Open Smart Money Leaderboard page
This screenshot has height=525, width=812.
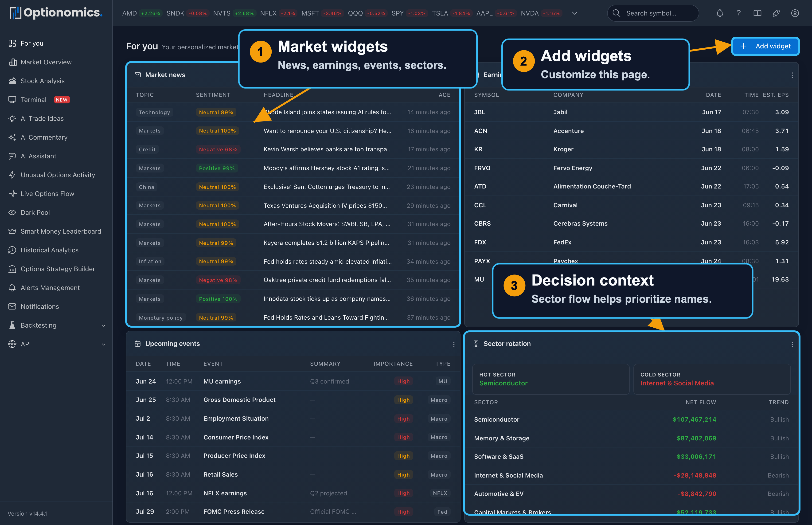(x=61, y=231)
